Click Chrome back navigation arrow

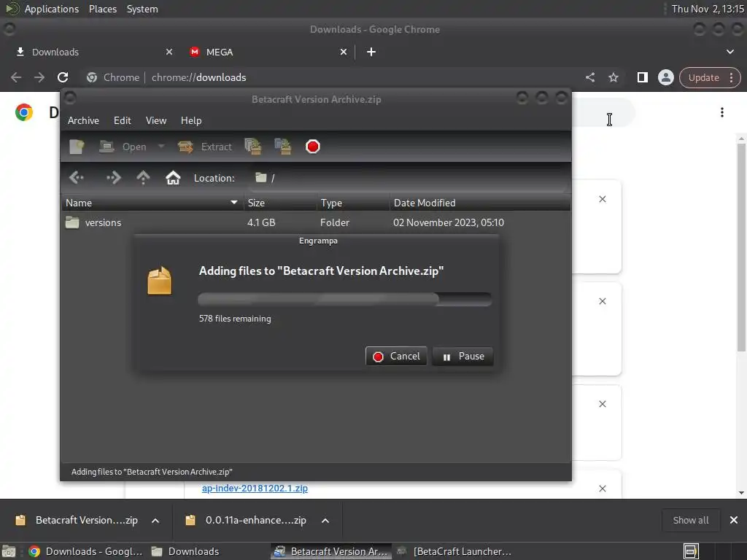pyautogui.click(x=16, y=77)
